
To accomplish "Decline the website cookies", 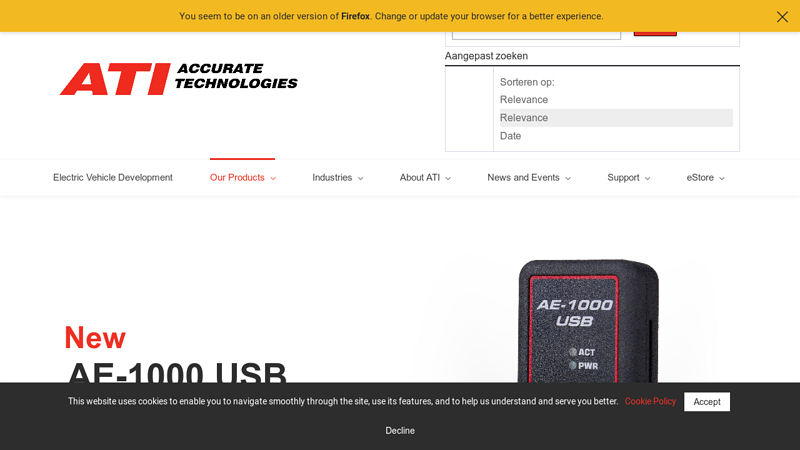I will (x=400, y=431).
